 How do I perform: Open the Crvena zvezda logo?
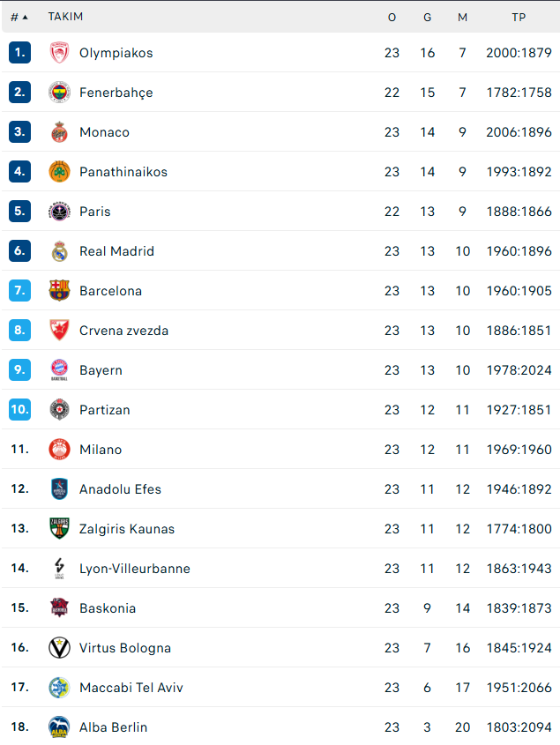[59, 331]
